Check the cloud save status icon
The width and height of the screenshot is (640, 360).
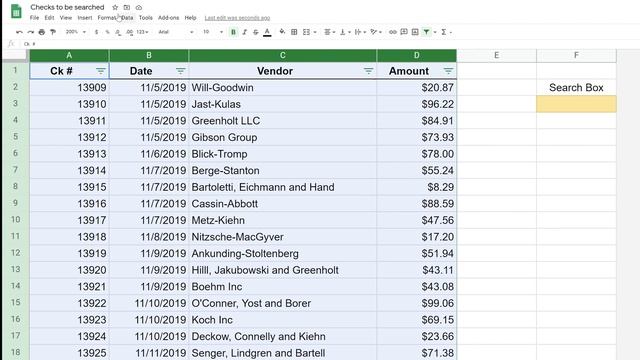pyautogui.click(x=139, y=7)
